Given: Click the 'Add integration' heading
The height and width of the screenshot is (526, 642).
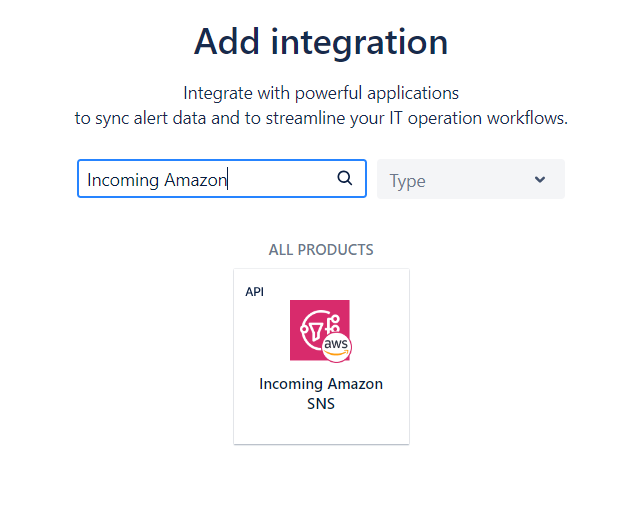Looking at the screenshot, I should click(x=321, y=42).
